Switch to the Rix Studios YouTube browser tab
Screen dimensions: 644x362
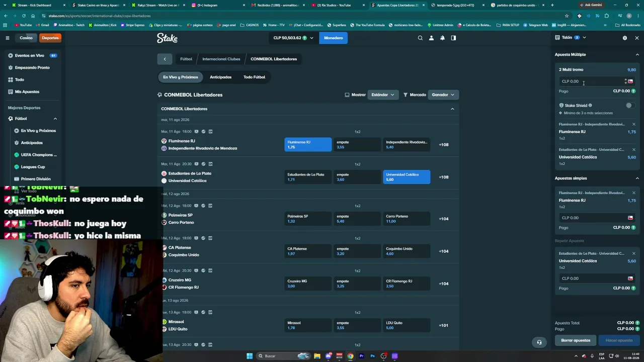point(338,5)
